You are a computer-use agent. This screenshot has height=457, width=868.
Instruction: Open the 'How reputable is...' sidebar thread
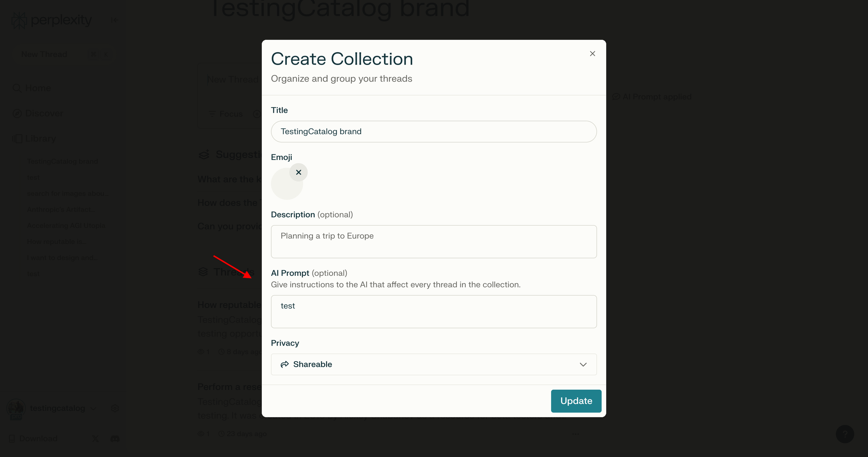point(57,242)
